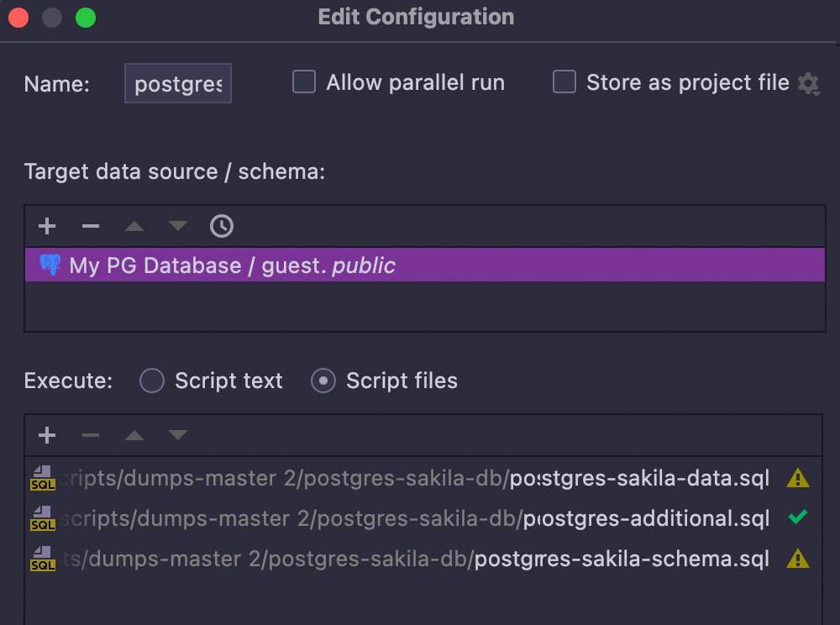Open recent data sources history clock

pyautogui.click(x=221, y=226)
